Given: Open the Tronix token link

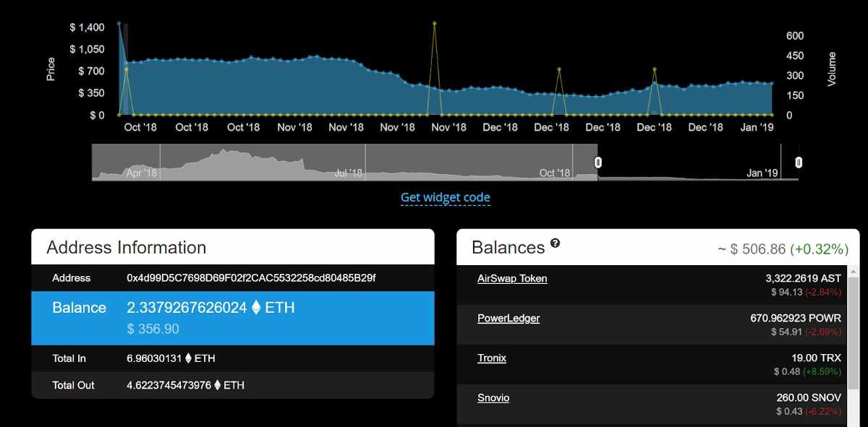Looking at the screenshot, I should point(492,358).
